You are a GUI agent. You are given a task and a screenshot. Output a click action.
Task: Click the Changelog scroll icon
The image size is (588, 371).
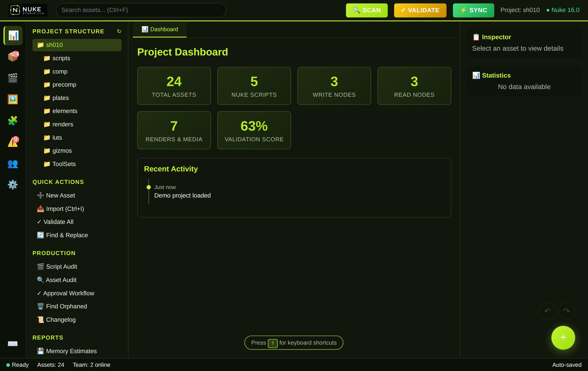[x=40, y=320]
